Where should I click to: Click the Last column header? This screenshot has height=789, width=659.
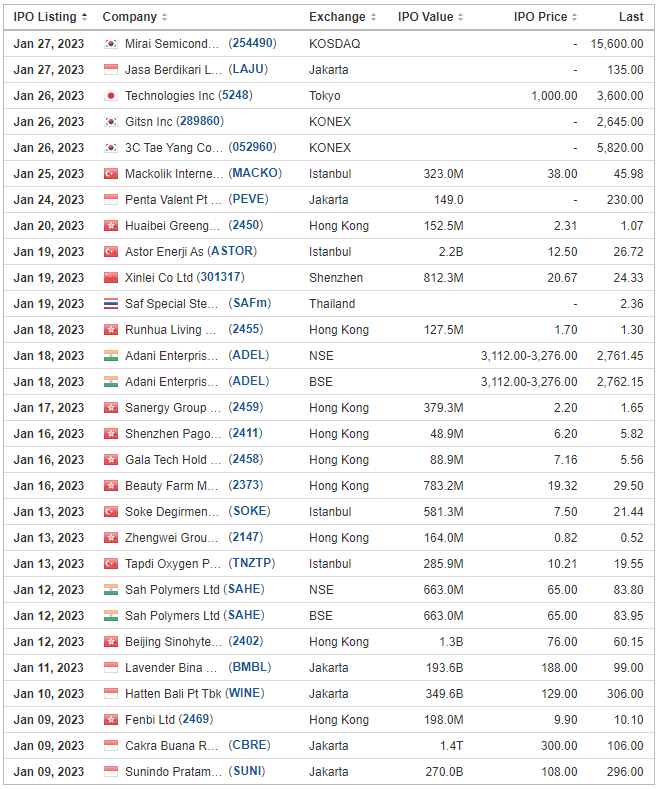coord(631,17)
